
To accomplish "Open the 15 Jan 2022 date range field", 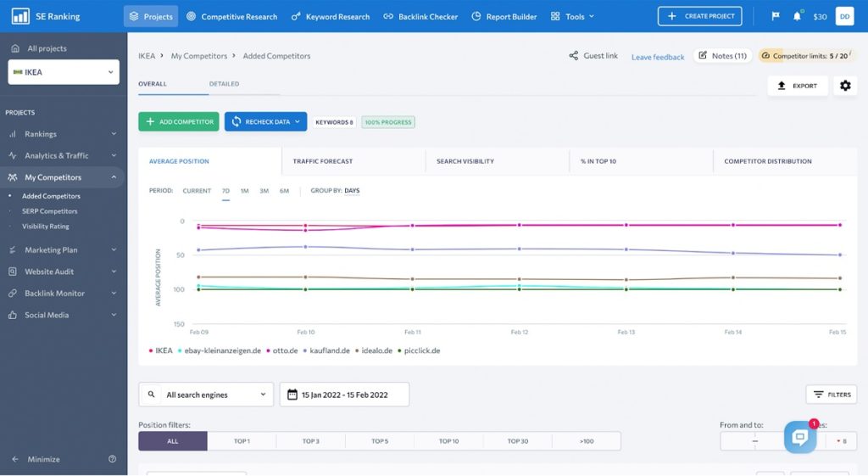I will tap(344, 395).
